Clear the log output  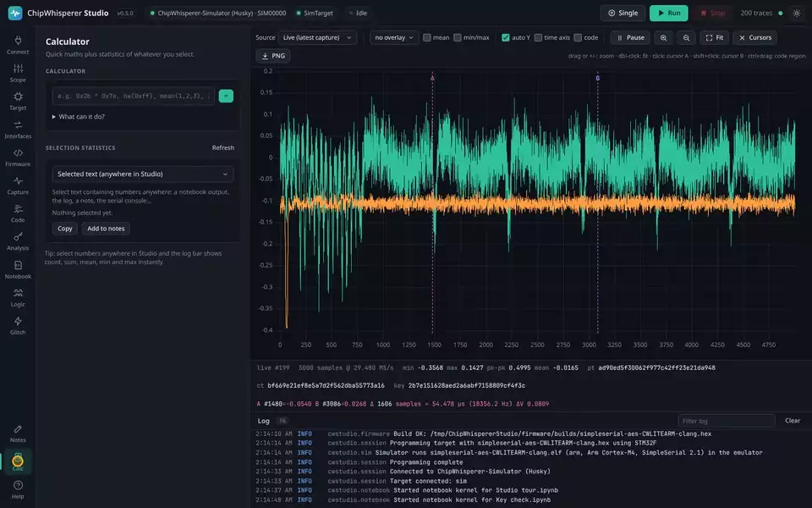tap(793, 421)
